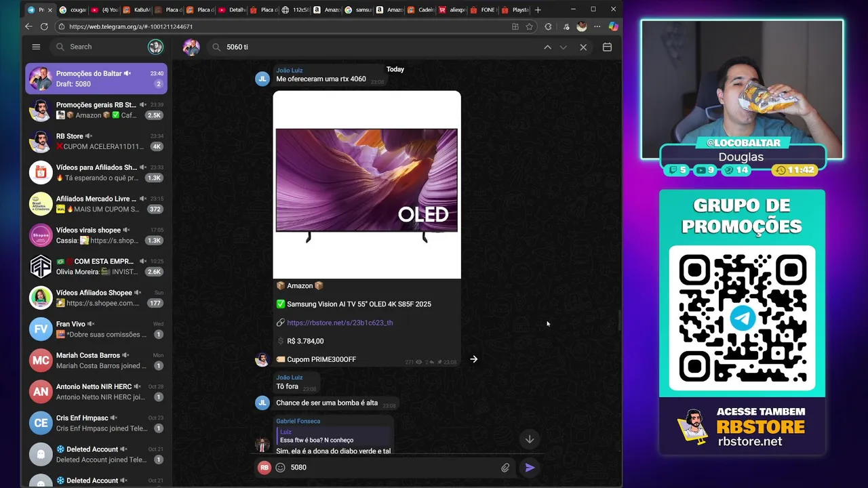Open the Antonio Netto NIR HERC chat
The height and width of the screenshot is (488, 868).
pyautogui.click(x=96, y=392)
